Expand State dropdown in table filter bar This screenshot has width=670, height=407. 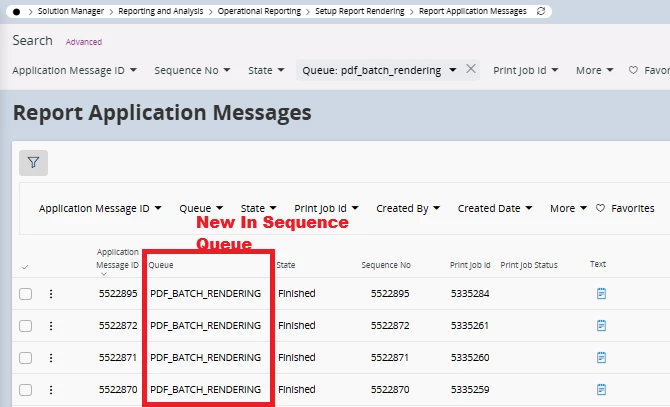259,208
